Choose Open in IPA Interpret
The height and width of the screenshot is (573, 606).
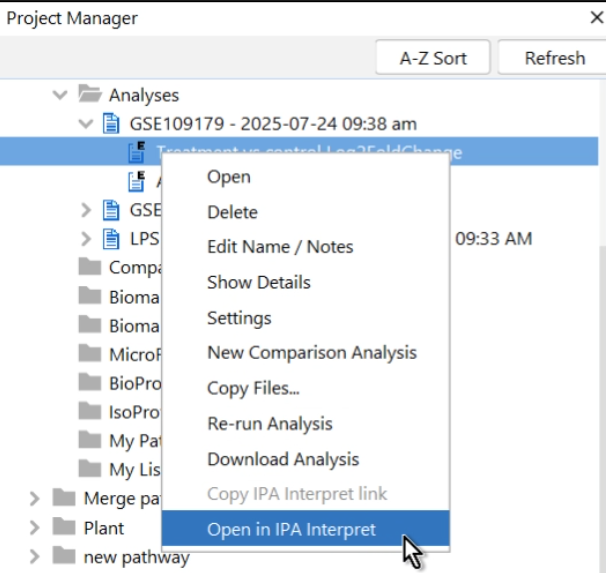click(x=291, y=530)
